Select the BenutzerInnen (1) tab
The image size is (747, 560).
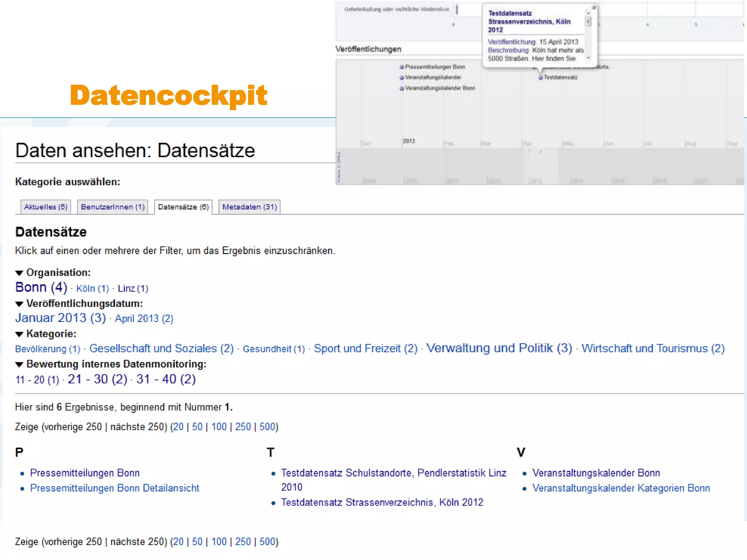[x=113, y=207]
